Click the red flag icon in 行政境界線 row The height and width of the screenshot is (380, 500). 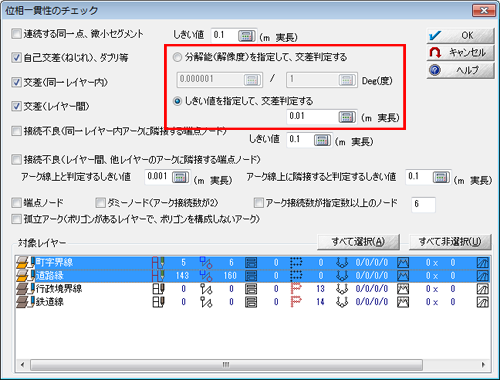click(296, 289)
